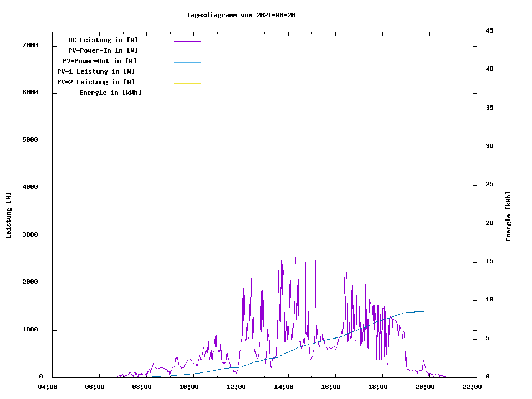Viewport: 532px width, 399px height.
Task: Click the 20 tick label on right axis
Action: pos(489,223)
